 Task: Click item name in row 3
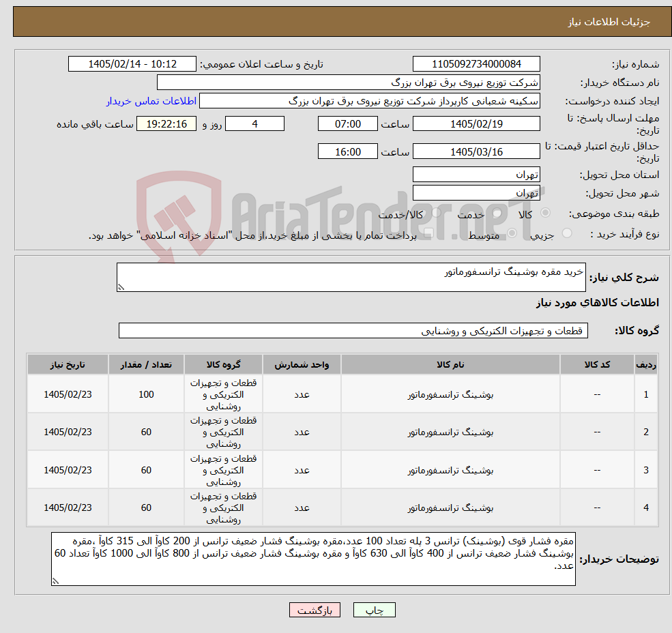point(450,470)
